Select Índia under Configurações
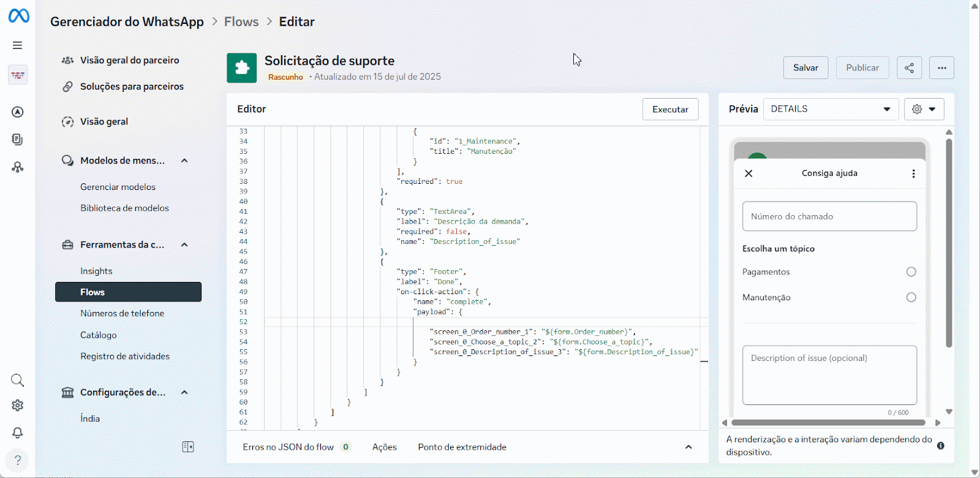This screenshot has height=478, width=980. [90, 419]
